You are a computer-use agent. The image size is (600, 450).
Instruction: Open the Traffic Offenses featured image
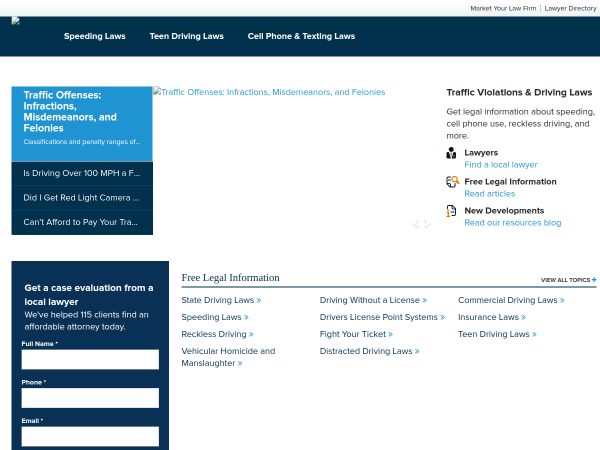tap(269, 92)
